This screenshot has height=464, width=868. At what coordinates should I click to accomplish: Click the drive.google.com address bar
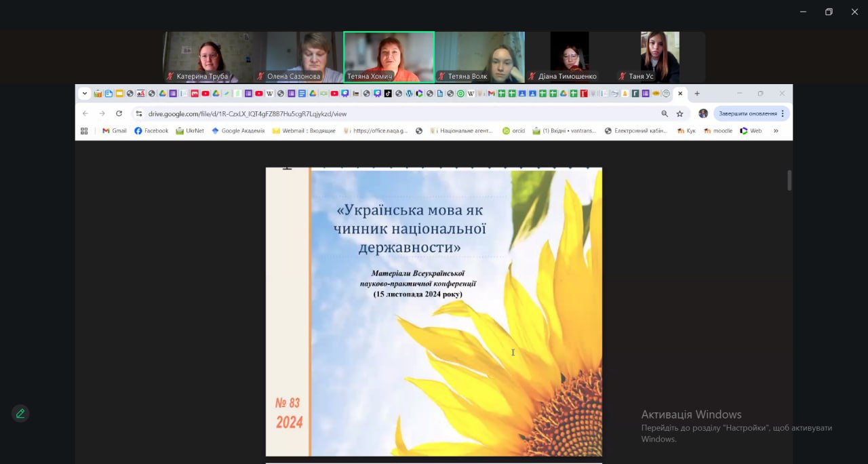pyautogui.click(x=393, y=114)
